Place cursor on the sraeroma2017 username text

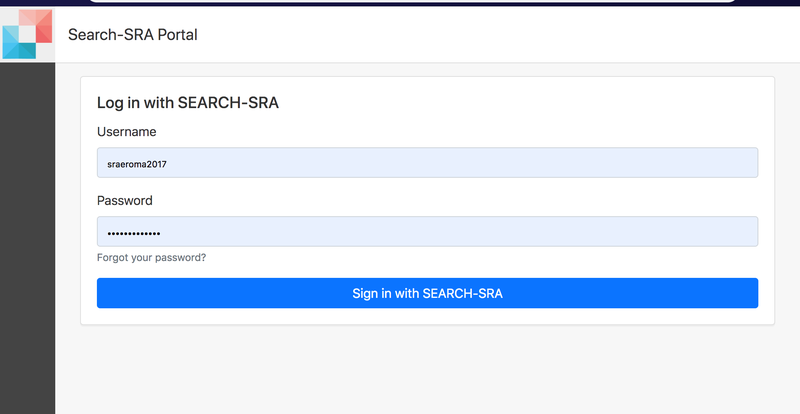(x=137, y=164)
